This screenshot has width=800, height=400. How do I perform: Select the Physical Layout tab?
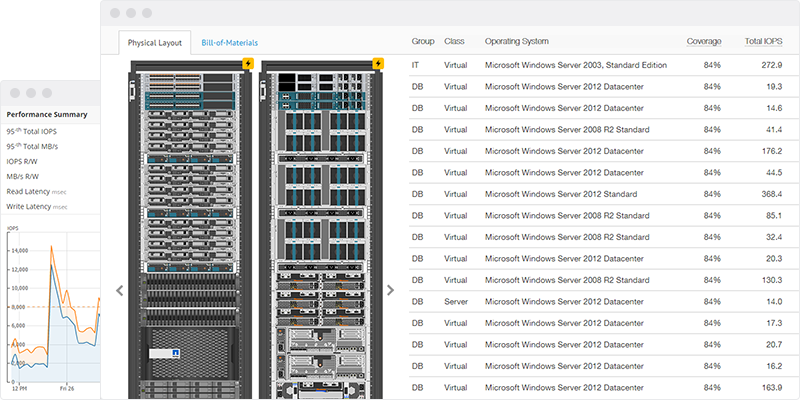point(153,43)
